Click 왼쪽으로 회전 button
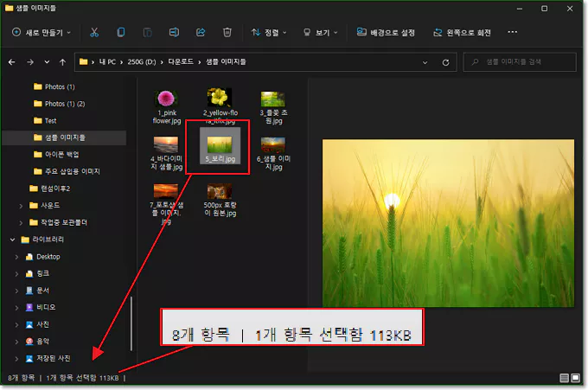This screenshot has height=390, width=588. 462,33
